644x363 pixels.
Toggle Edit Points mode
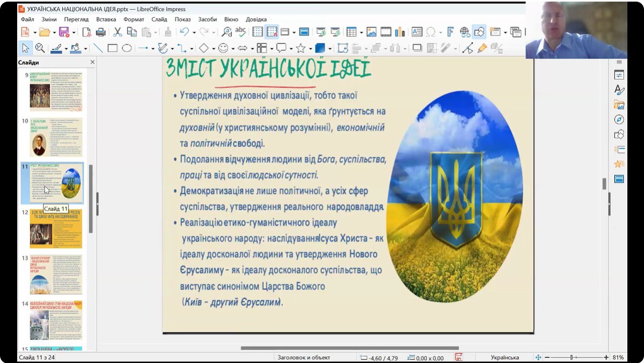coord(468,48)
